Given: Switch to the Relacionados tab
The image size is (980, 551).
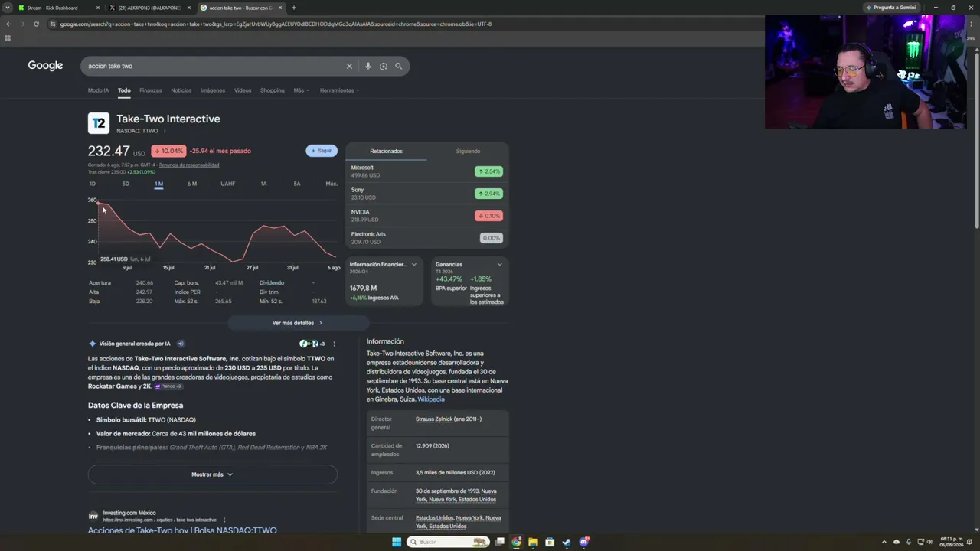Looking at the screenshot, I should (386, 151).
